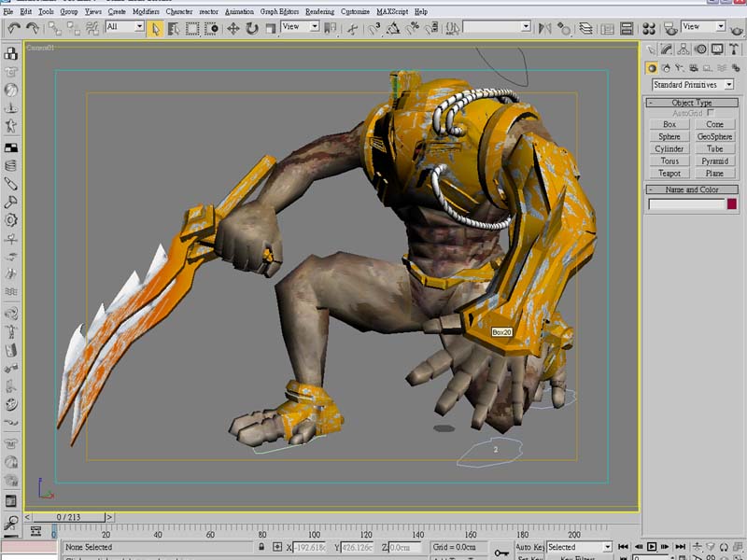Open Render Scene dialog teapot icon
This screenshot has height=560, width=747.
click(670, 29)
